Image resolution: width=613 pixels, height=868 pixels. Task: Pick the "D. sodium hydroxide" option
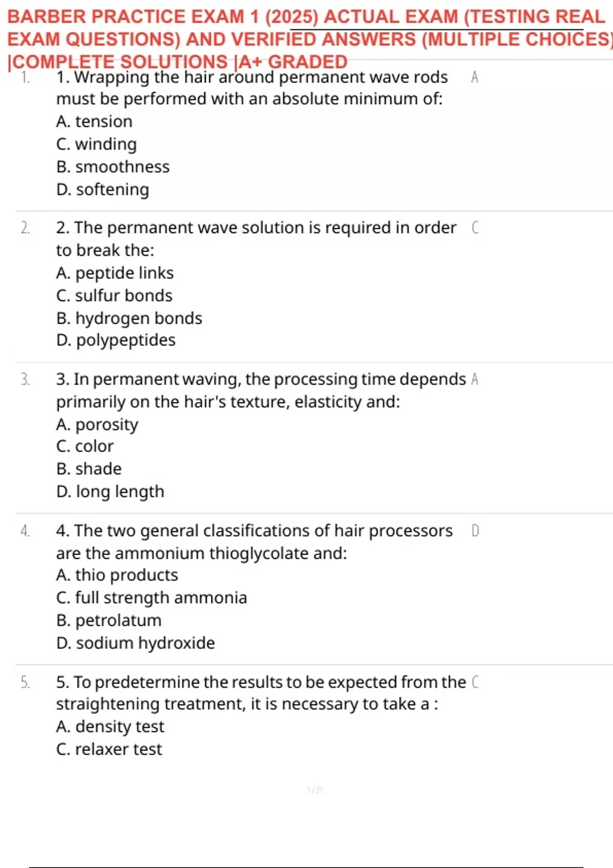(135, 643)
